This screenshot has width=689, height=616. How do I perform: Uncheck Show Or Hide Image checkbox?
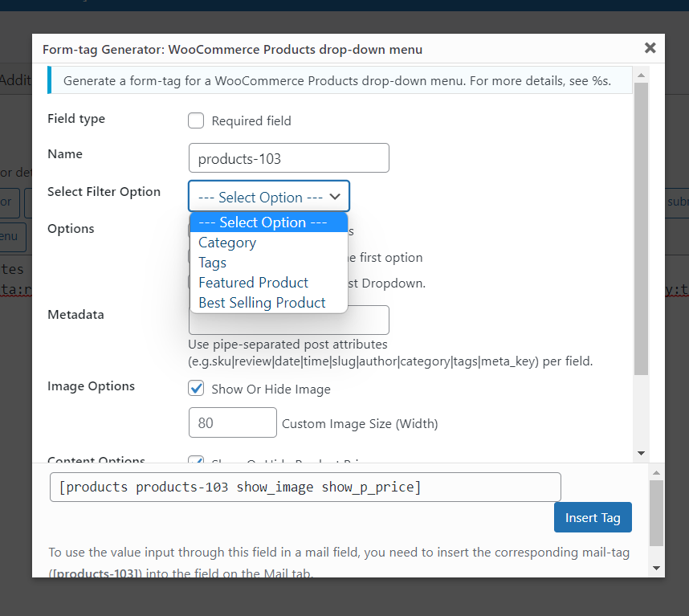click(196, 389)
